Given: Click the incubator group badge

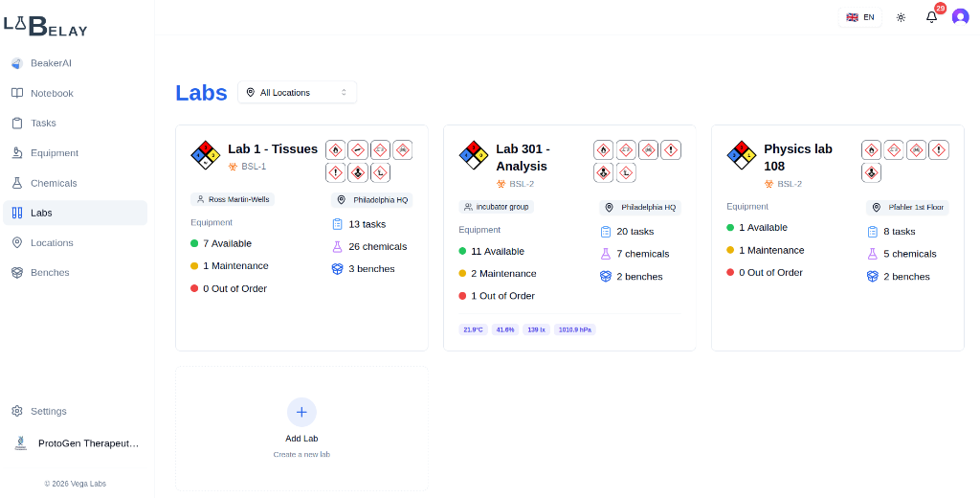Looking at the screenshot, I should click(x=497, y=207).
